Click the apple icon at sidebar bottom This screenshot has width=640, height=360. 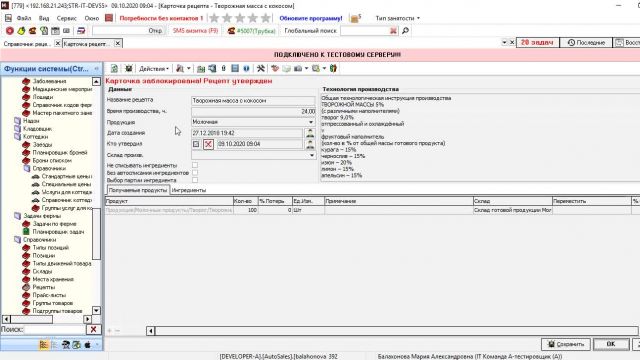click(x=87, y=345)
